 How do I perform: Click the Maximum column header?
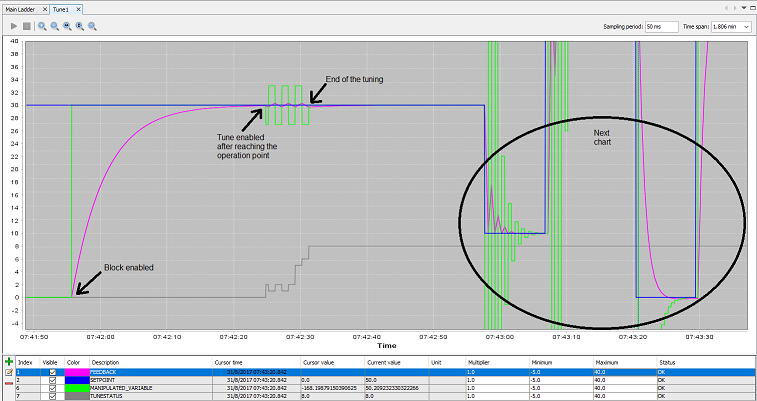point(625,362)
